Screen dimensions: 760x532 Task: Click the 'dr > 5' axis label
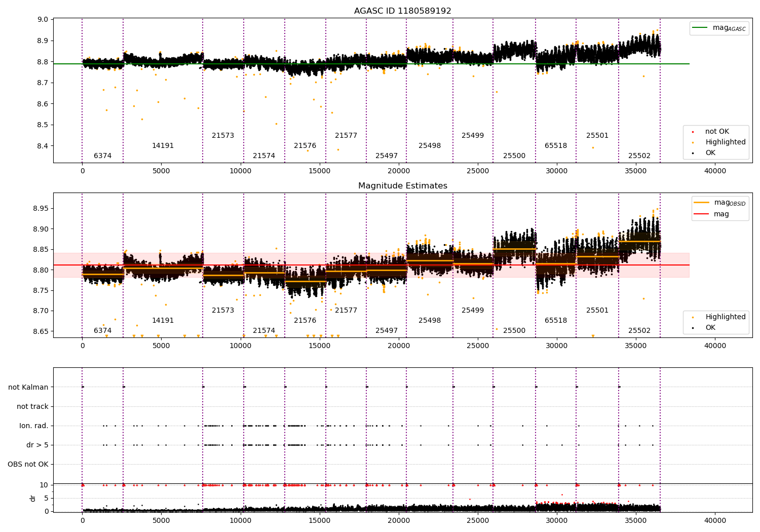tap(37, 445)
